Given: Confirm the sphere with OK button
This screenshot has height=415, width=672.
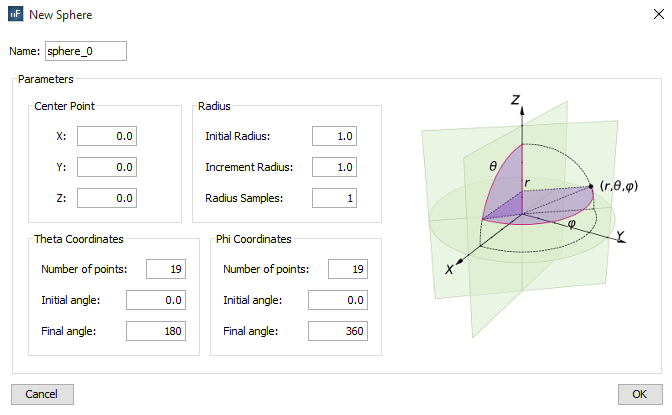Looking at the screenshot, I should [640, 394].
